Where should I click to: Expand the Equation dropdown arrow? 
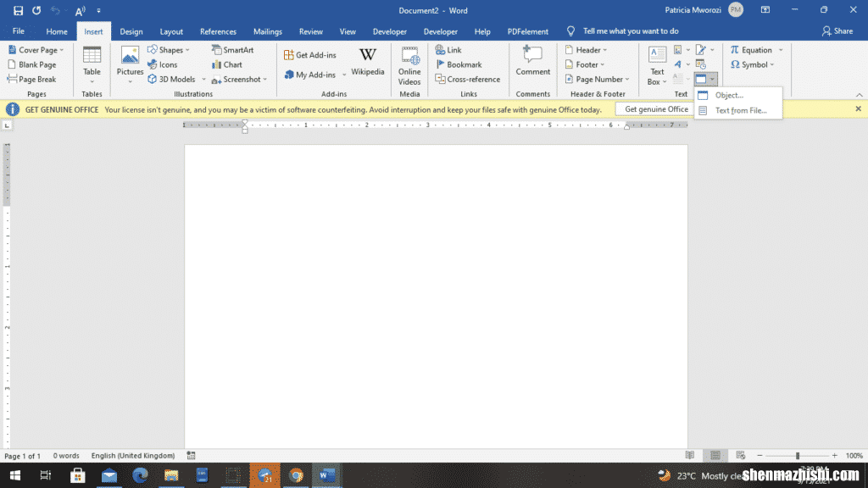tap(781, 50)
